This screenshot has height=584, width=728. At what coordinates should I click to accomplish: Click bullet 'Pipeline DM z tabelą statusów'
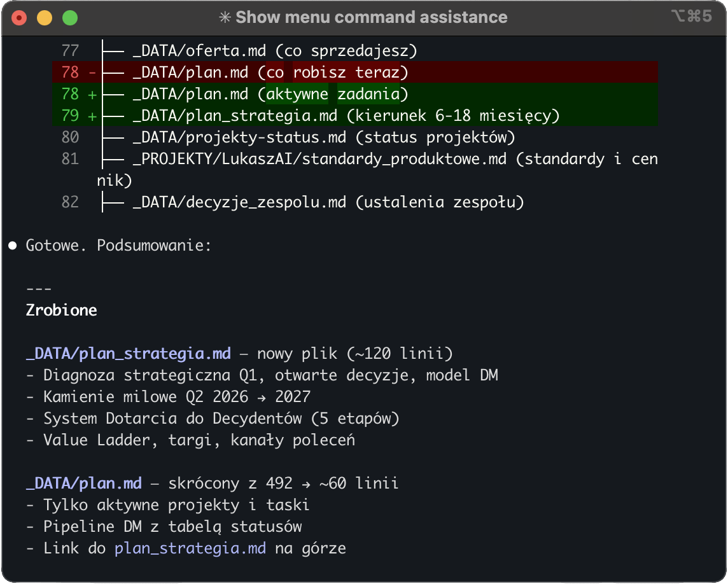pyautogui.click(x=164, y=527)
